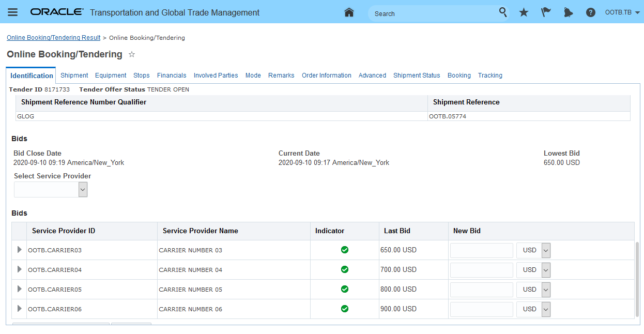The image size is (644, 334).
Task: Click the search magnifier icon
Action: 503,12
